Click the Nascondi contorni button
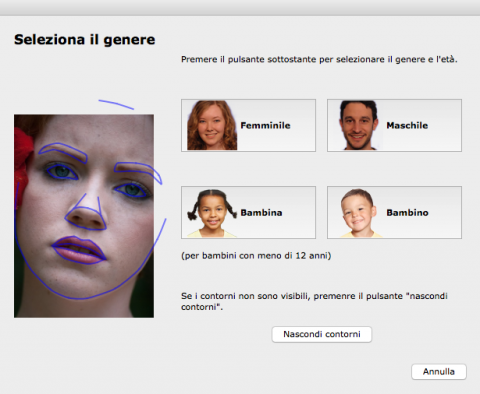 [322, 334]
